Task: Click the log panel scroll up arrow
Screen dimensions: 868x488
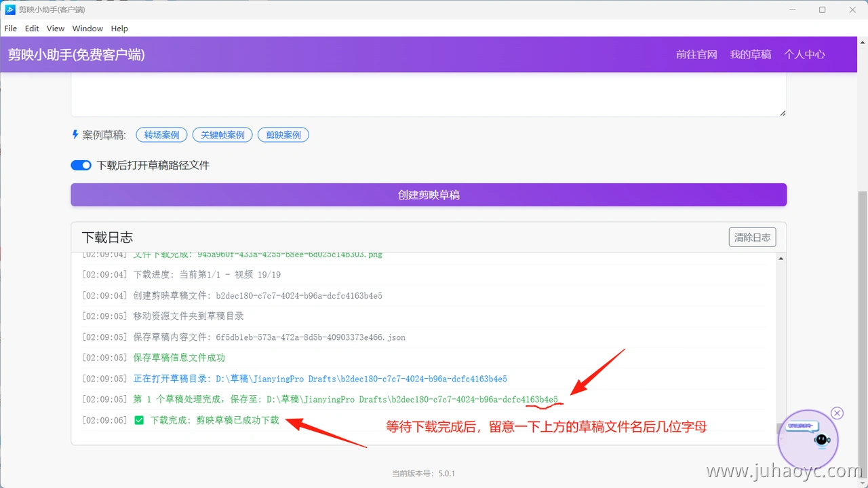Action: point(781,259)
